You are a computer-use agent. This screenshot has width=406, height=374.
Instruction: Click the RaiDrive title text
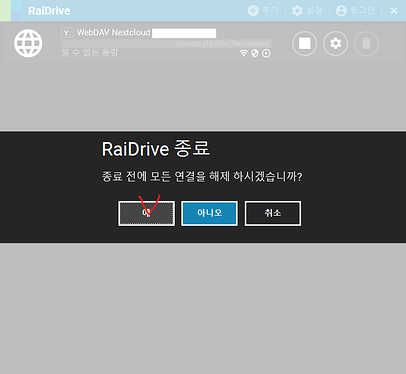point(49,11)
